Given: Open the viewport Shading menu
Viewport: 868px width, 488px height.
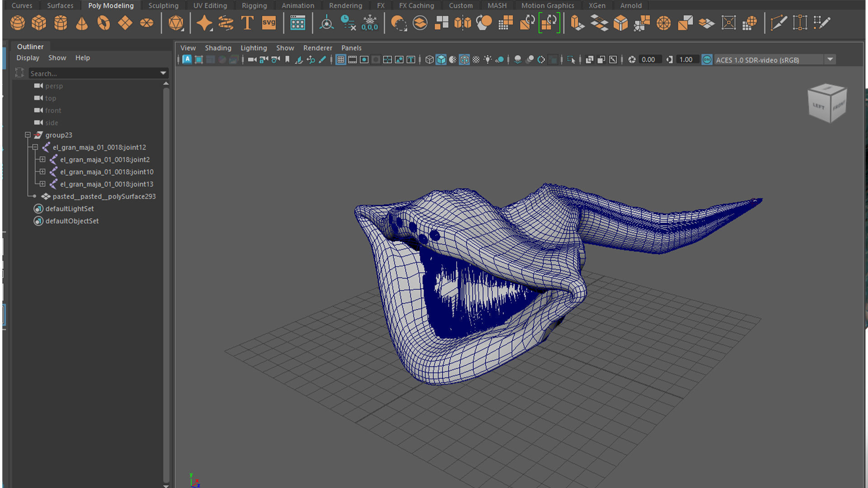Looking at the screenshot, I should (218, 48).
